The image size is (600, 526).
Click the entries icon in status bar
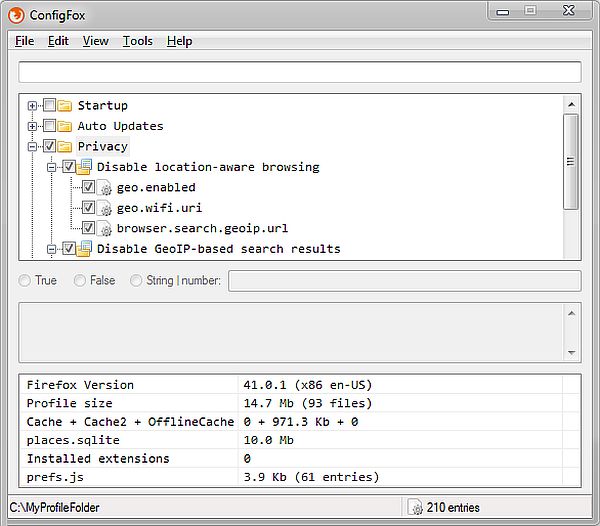click(415, 507)
